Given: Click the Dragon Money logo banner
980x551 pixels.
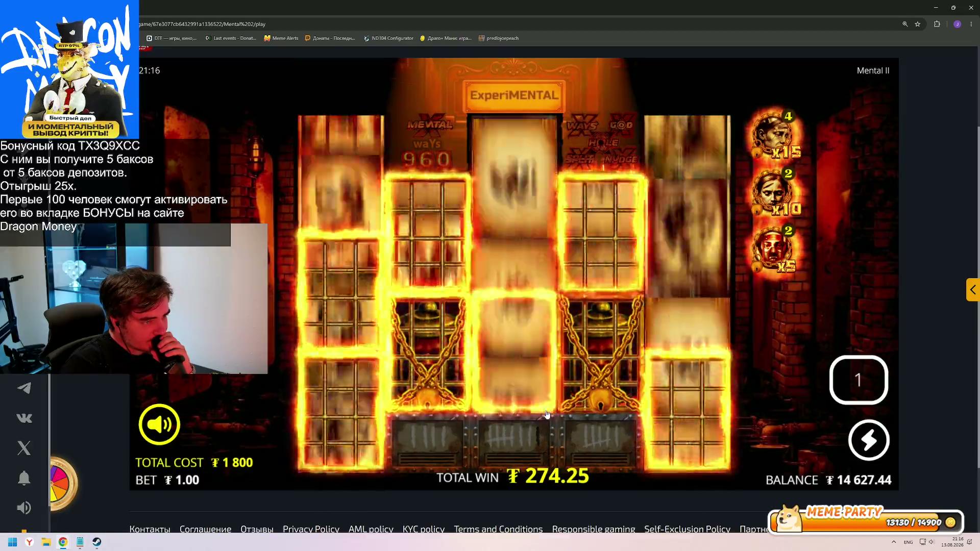Looking at the screenshot, I should 69,69.
